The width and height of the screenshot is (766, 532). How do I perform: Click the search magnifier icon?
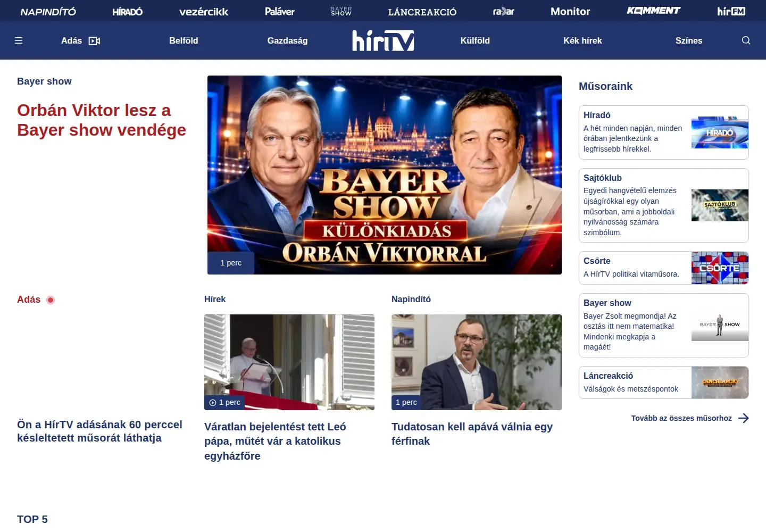coord(746,40)
